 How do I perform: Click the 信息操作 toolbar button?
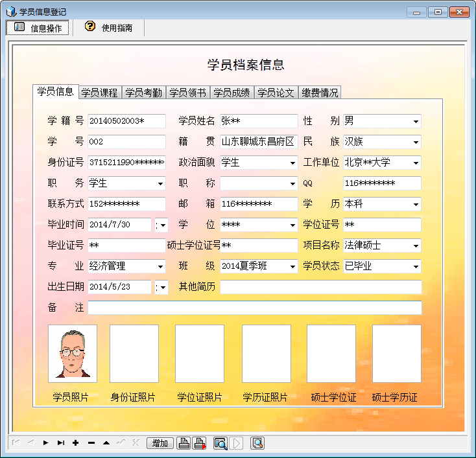coord(38,27)
